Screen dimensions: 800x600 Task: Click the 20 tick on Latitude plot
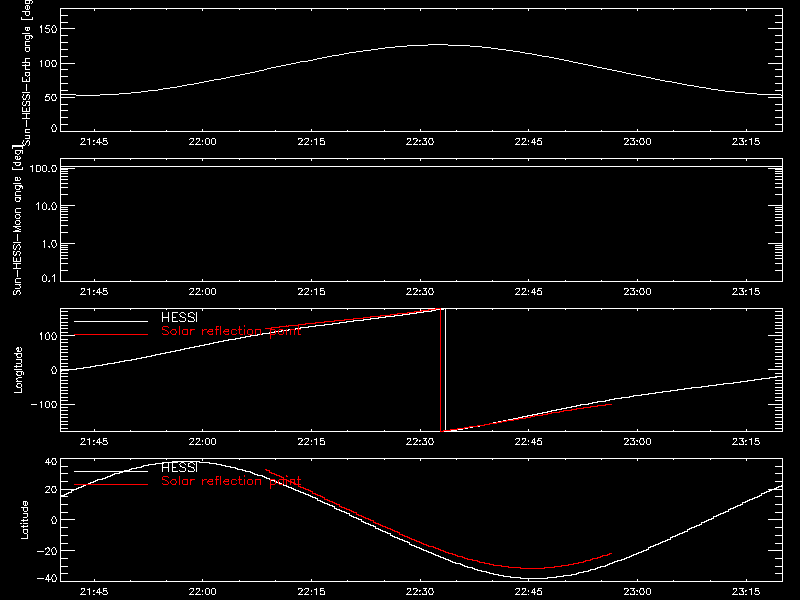pos(51,490)
